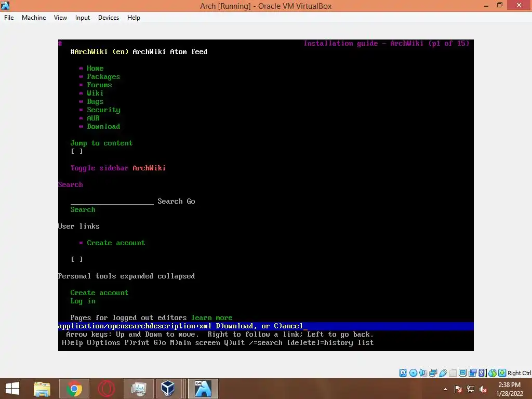Image resolution: width=532 pixels, height=399 pixels.
Task: Select the running Arch VM taskbar icon
Action: click(x=203, y=389)
